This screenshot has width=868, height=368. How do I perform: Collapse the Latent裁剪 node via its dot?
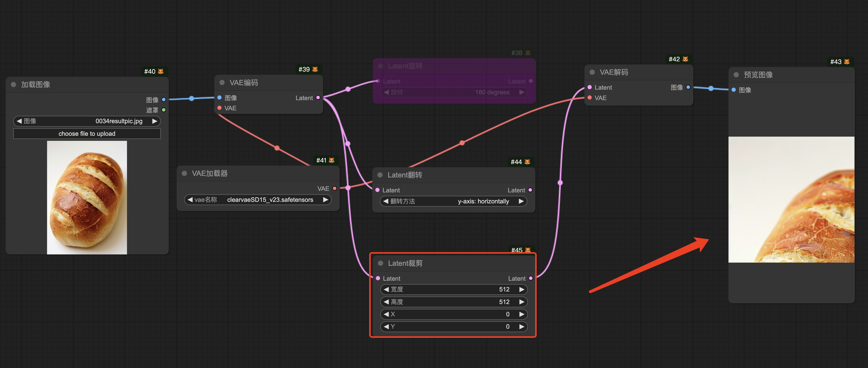point(381,263)
